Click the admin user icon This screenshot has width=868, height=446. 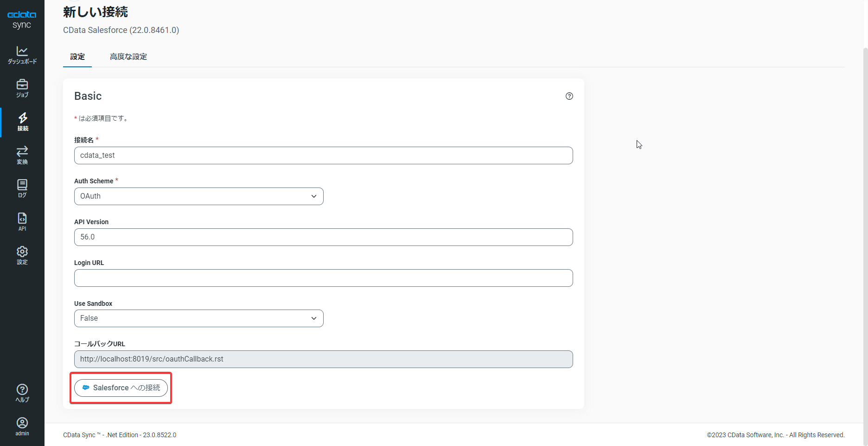[x=22, y=426]
